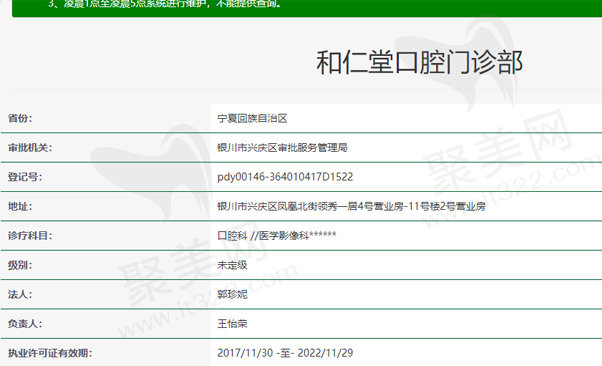This screenshot has height=366, width=602.
Task: Select the responsible person name 王怡荣
Action: coord(232,324)
